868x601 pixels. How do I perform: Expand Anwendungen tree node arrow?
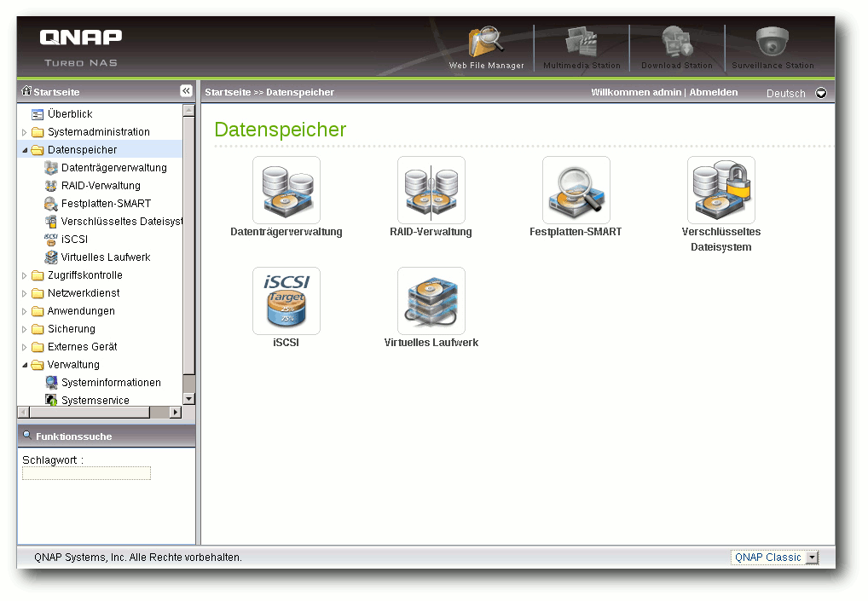25,311
